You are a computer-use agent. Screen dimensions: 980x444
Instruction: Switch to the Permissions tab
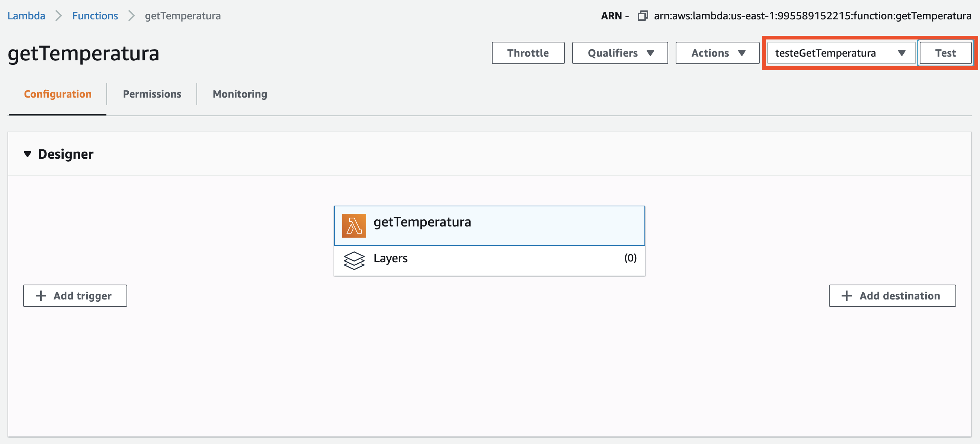pos(152,94)
